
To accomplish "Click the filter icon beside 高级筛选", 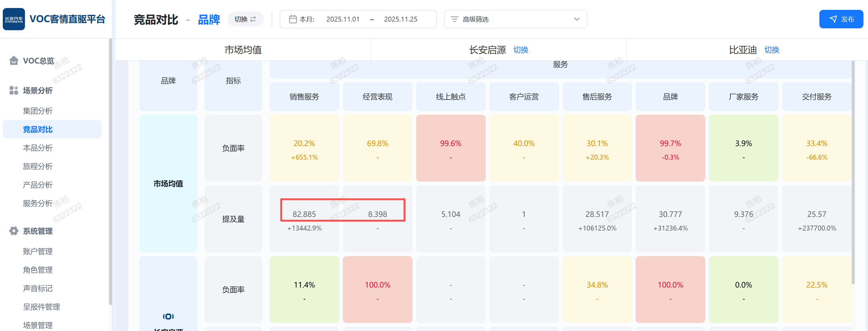I will click(x=455, y=19).
